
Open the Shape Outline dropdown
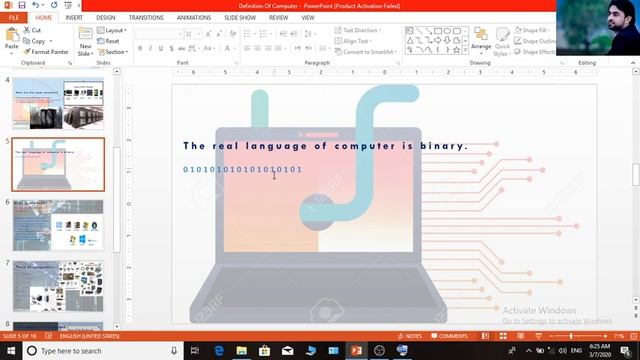[535, 41]
